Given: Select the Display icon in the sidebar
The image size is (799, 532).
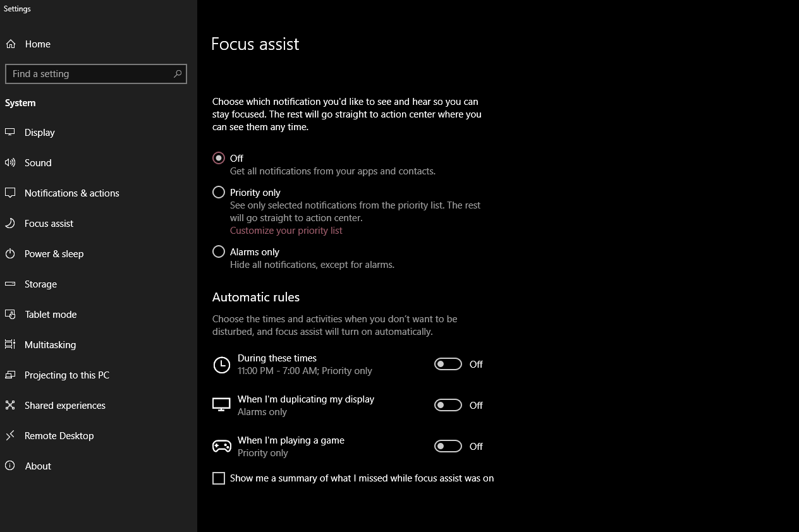Looking at the screenshot, I should click(9, 132).
